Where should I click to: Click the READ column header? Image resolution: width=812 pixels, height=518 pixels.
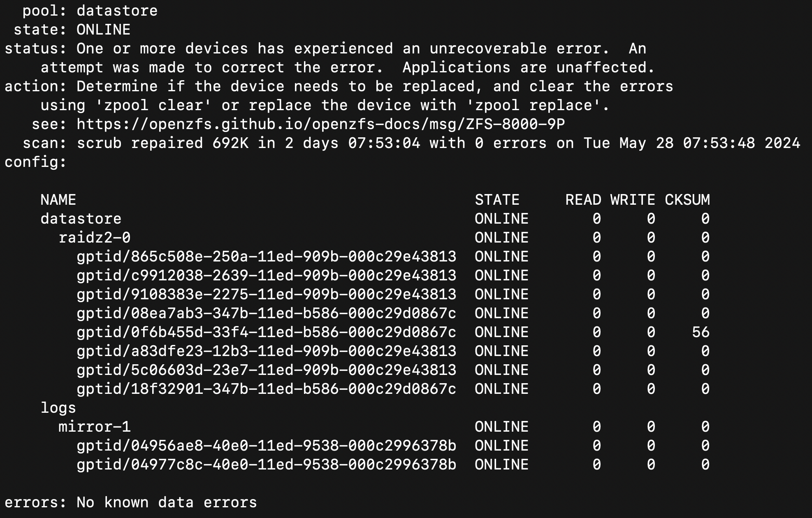(583, 200)
